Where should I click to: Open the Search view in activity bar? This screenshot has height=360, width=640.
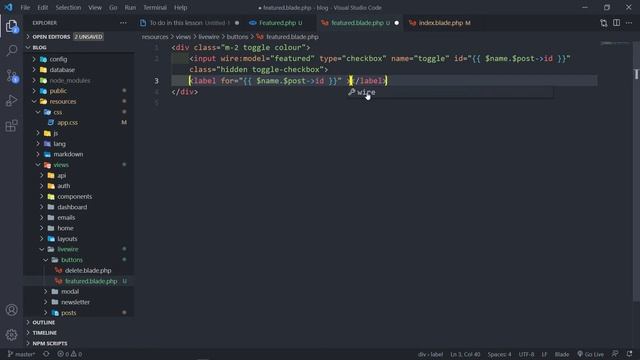(x=11, y=51)
